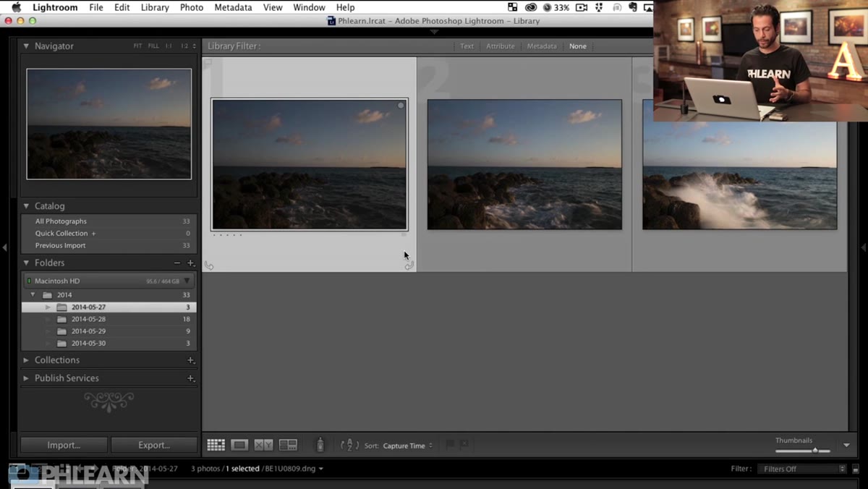Open the Help menu
The height and width of the screenshot is (489, 868).
345,7
